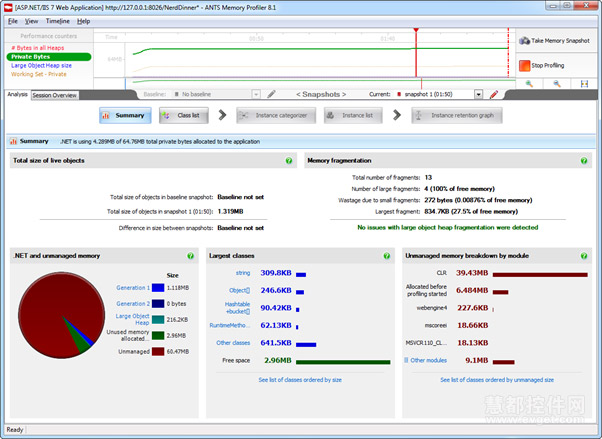The width and height of the screenshot is (602, 439).
Task: Switch to the Analysis tab
Action: pyautogui.click(x=17, y=94)
